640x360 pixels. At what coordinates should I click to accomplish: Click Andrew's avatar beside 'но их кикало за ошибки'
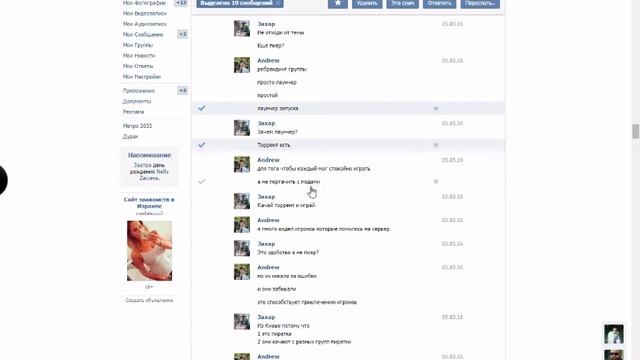point(242,272)
